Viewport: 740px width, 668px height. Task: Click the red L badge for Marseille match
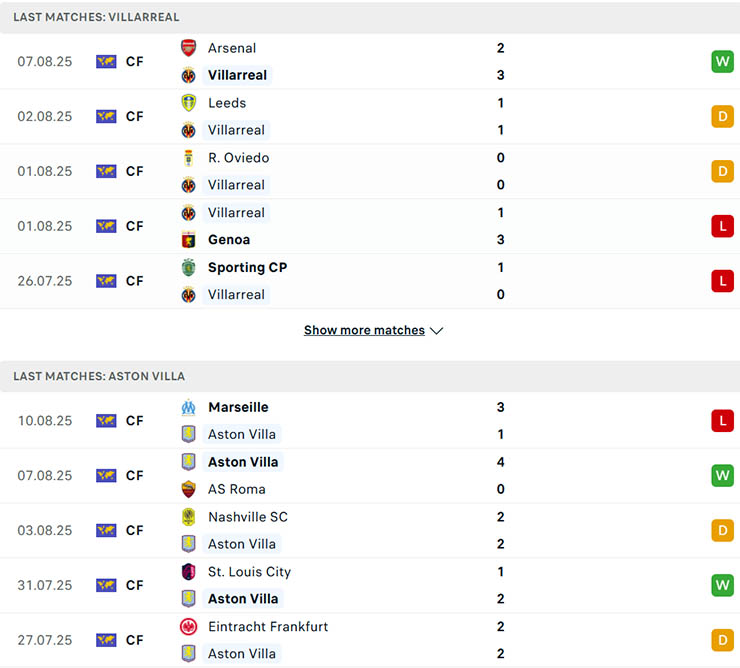(x=722, y=421)
